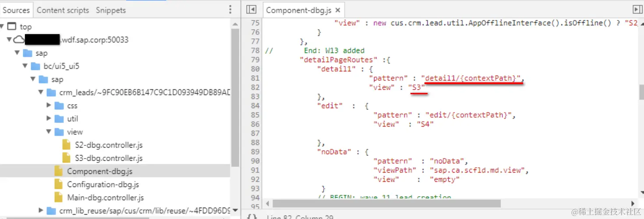Click the editor horizontal scroll right arrow
This screenshot has height=219, width=644.
(x=633, y=203)
